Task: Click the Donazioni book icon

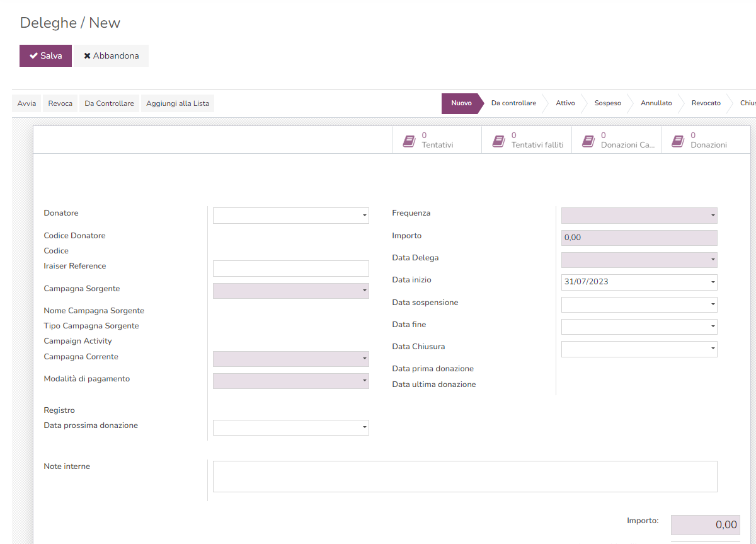Action: click(678, 141)
